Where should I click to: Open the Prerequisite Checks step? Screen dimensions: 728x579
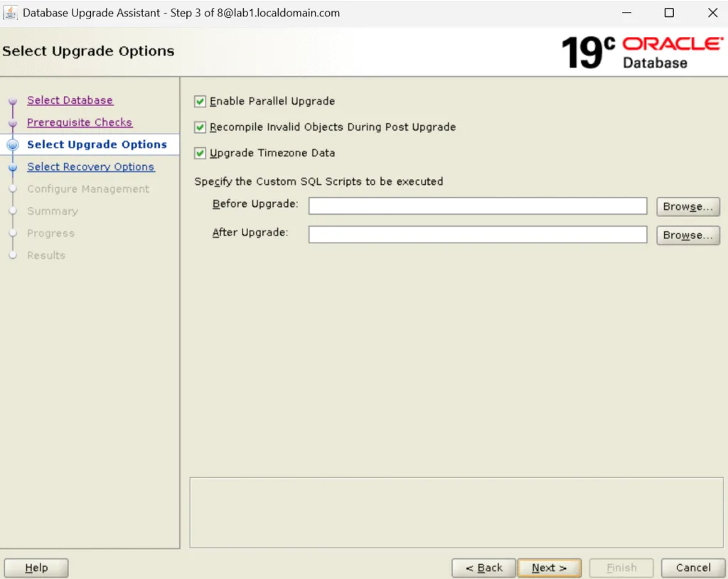(80, 122)
